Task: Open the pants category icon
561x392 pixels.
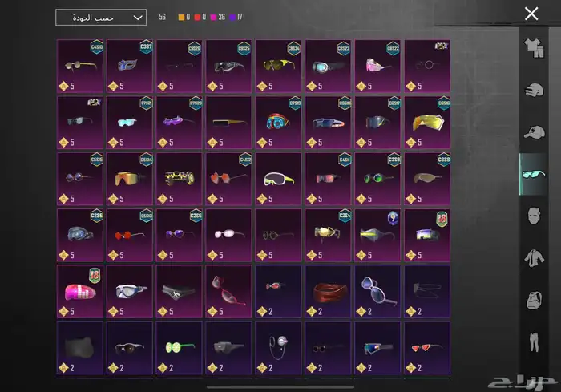Action: tap(532, 341)
